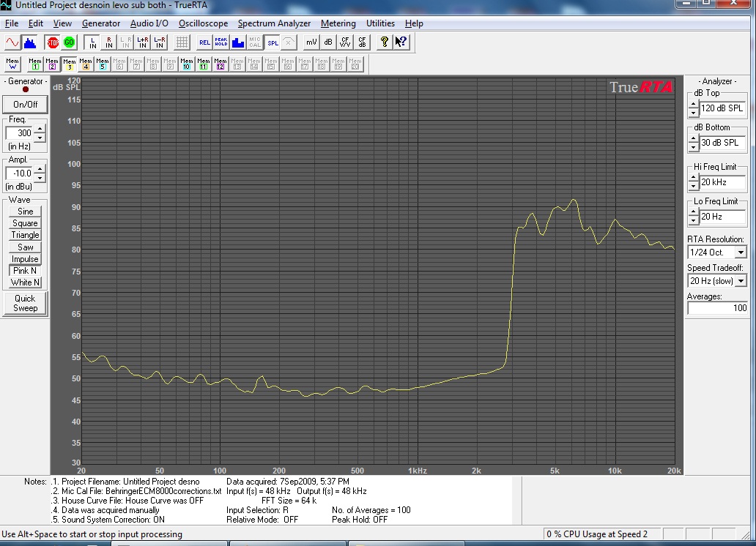Select memory slot Mem 10
The image size is (756, 546).
187,64
